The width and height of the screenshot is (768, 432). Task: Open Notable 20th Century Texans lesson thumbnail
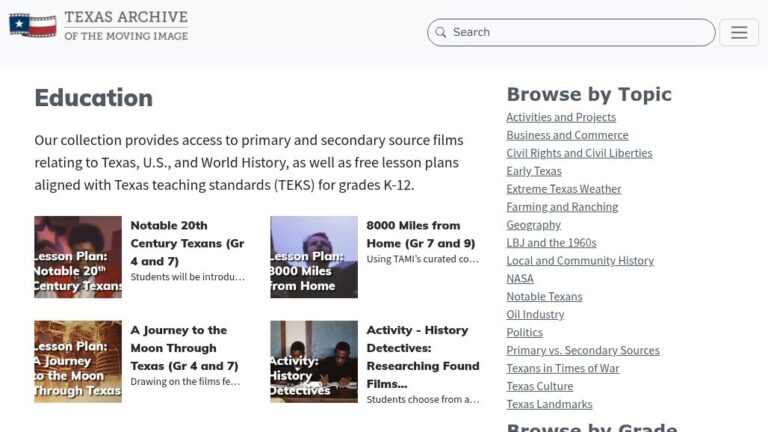coord(78,257)
